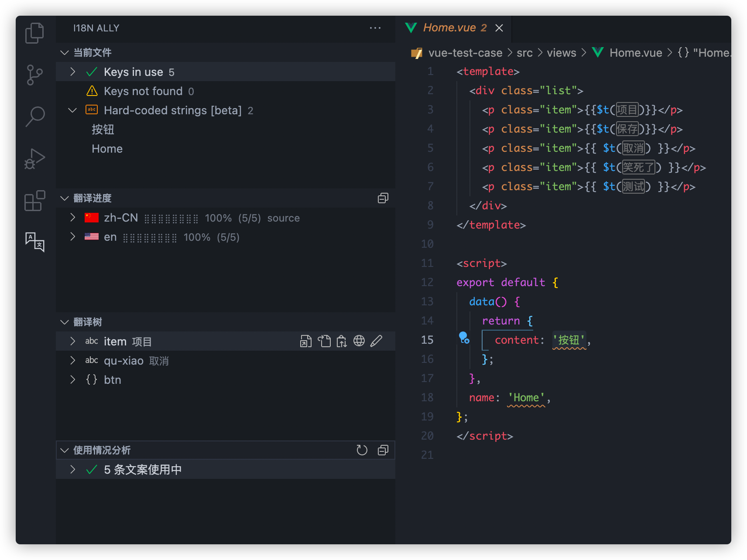The height and width of the screenshot is (560, 747).
Task: Click the pencil edit icon on item row
Action: 377,341
